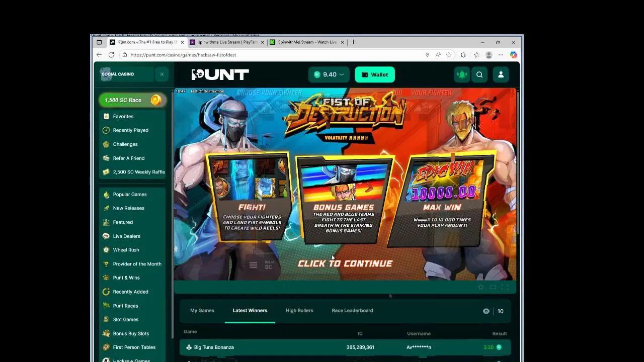The height and width of the screenshot is (362, 644).
Task: Click the browser refresh button
Action: coord(111,55)
